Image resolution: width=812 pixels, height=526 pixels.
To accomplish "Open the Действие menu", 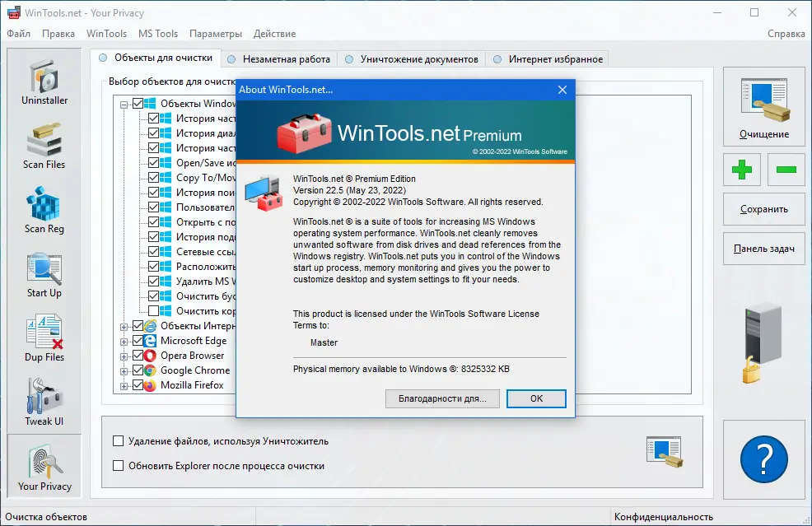I will [274, 34].
